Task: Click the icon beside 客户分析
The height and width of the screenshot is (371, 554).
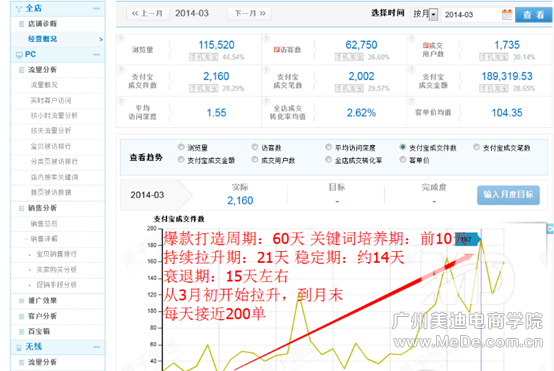Action: coord(22,316)
